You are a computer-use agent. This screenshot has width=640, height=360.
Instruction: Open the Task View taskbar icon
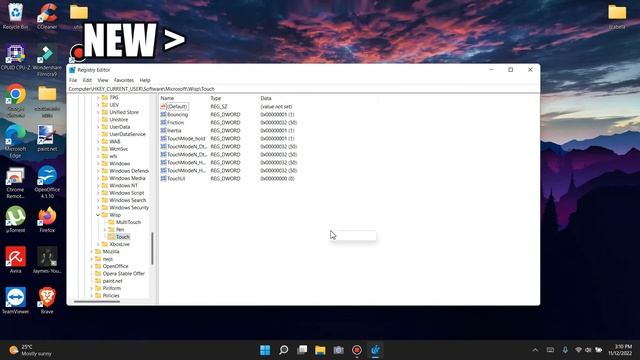coord(302,350)
